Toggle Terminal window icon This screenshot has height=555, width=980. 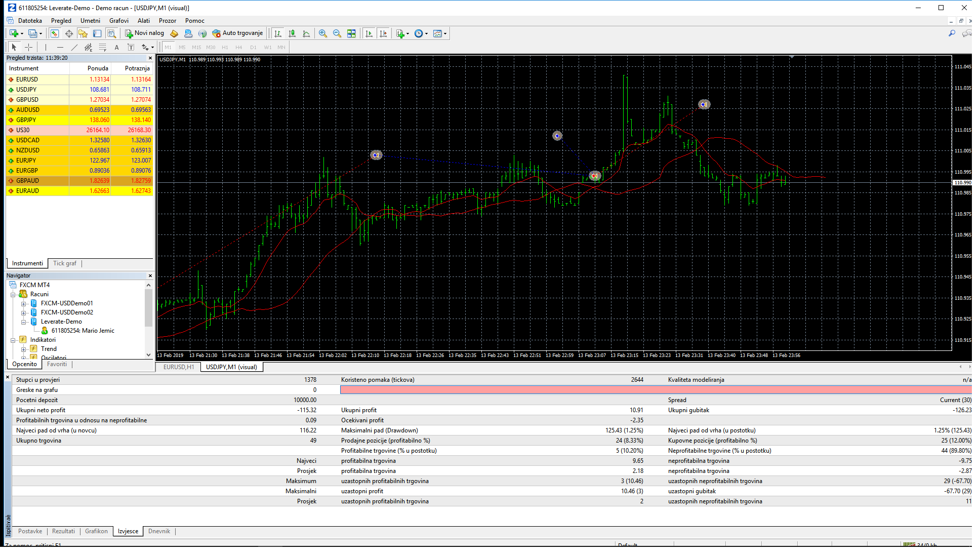pyautogui.click(x=97, y=33)
